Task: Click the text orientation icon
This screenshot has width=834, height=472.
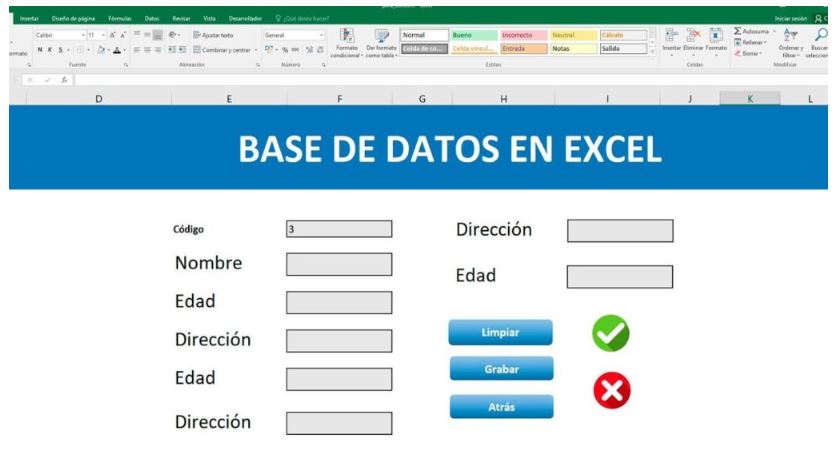Action: click(x=172, y=35)
